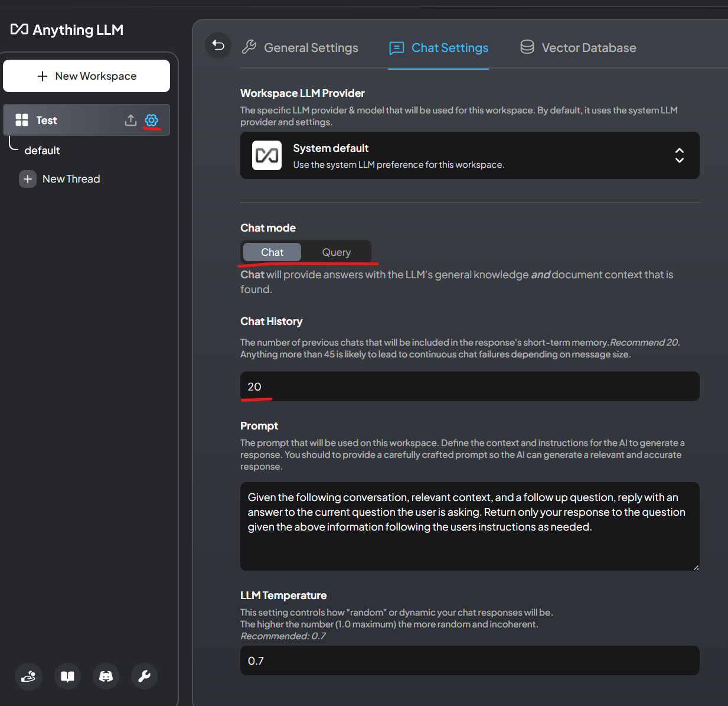Click the support hand-heart icon
This screenshot has height=706, width=728.
28,676
